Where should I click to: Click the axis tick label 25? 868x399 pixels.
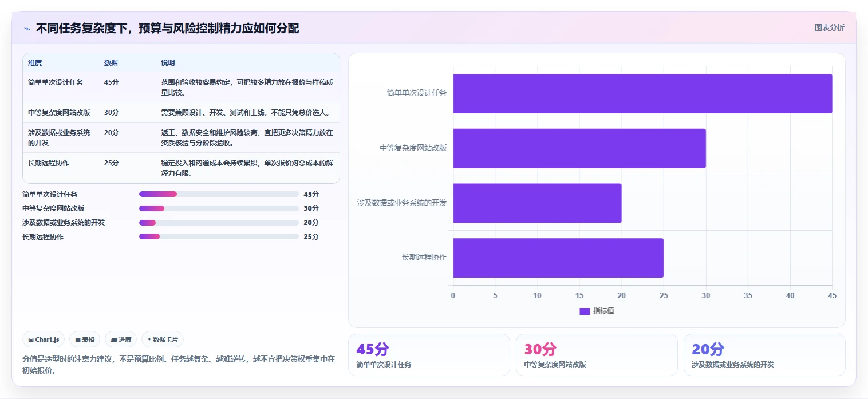(664, 296)
